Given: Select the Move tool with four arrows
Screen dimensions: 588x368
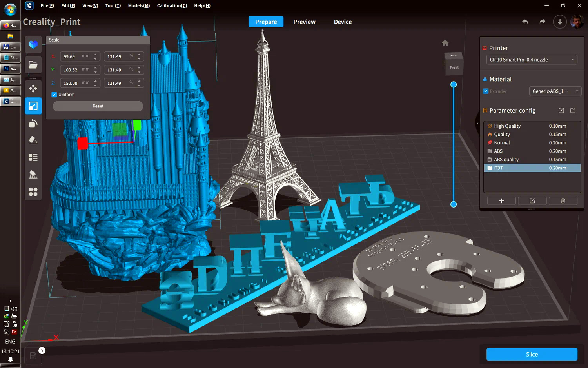Looking at the screenshot, I should (33, 88).
